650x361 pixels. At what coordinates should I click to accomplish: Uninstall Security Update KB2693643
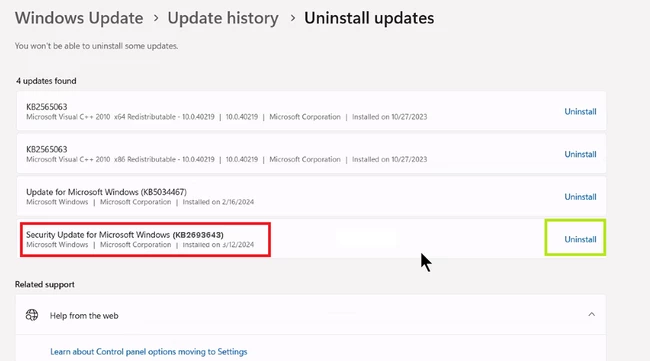pyautogui.click(x=580, y=239)
